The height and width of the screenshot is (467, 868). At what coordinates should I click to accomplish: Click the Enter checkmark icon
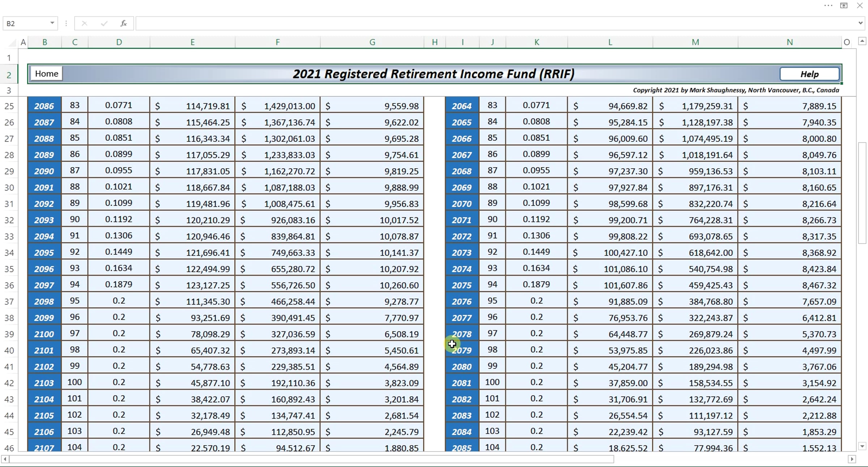click(x=104, y=24)
